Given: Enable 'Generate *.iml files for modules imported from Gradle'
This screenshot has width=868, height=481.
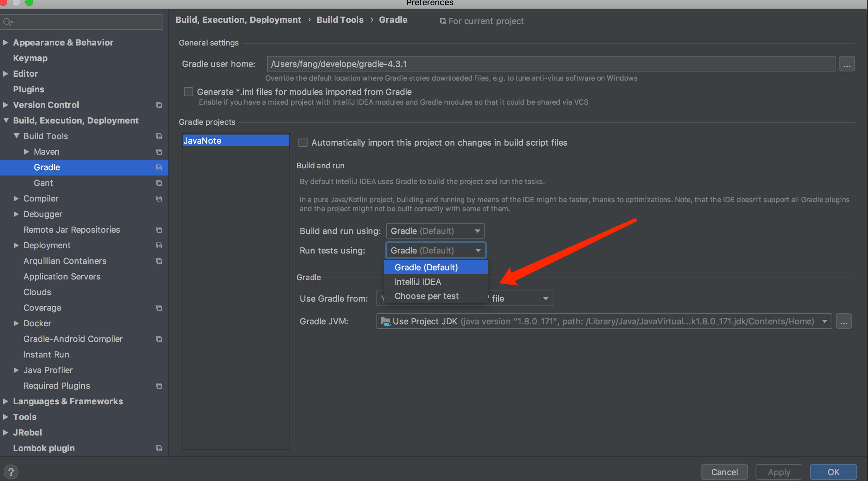Looking at the screenshot, I should [188, 91].
